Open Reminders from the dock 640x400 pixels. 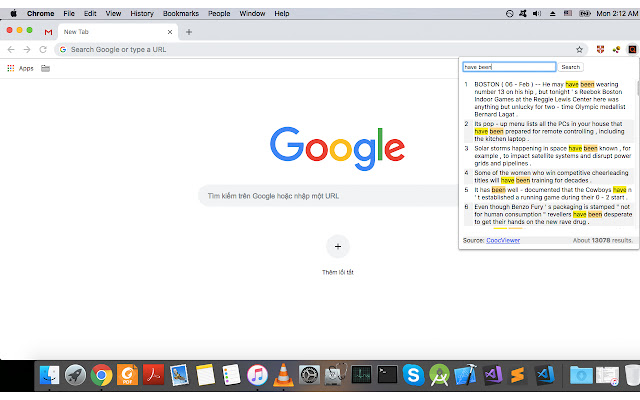(231, 375)
